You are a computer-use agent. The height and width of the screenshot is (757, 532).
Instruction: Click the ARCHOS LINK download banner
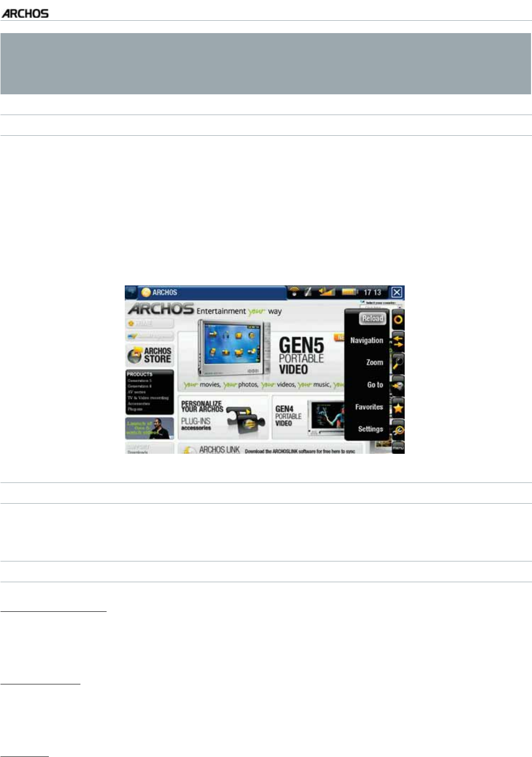click(x=270, y=449)
